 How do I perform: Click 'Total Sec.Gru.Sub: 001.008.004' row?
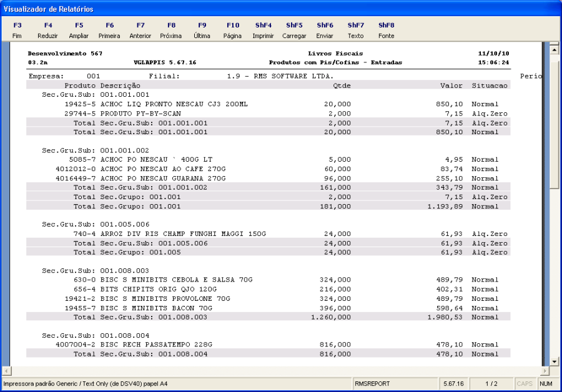coord(268,354)
